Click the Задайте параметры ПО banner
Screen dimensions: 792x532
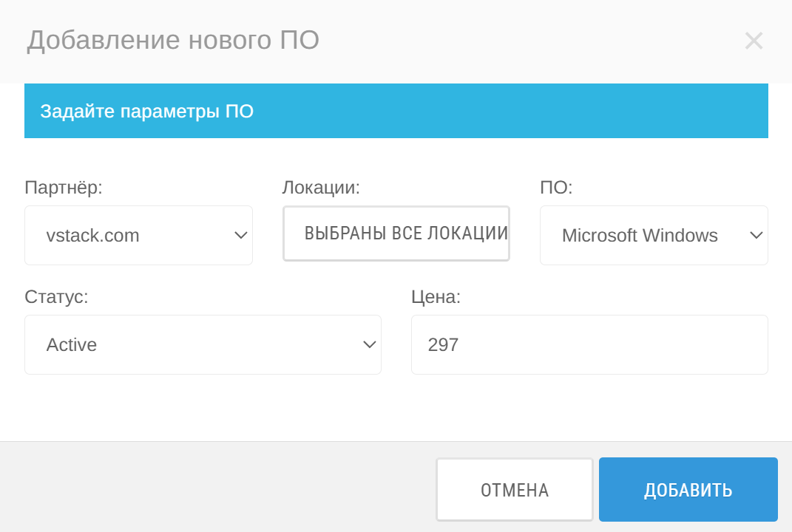(x=396, y=111)
